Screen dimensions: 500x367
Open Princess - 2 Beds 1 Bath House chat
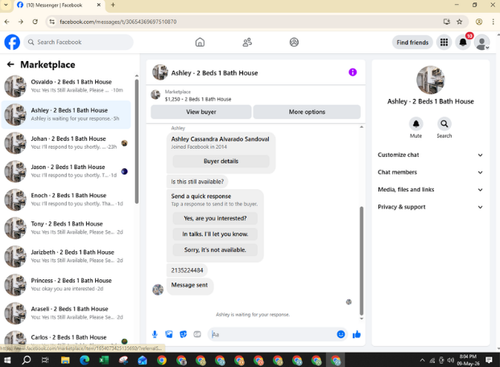(x=66, y=285)
